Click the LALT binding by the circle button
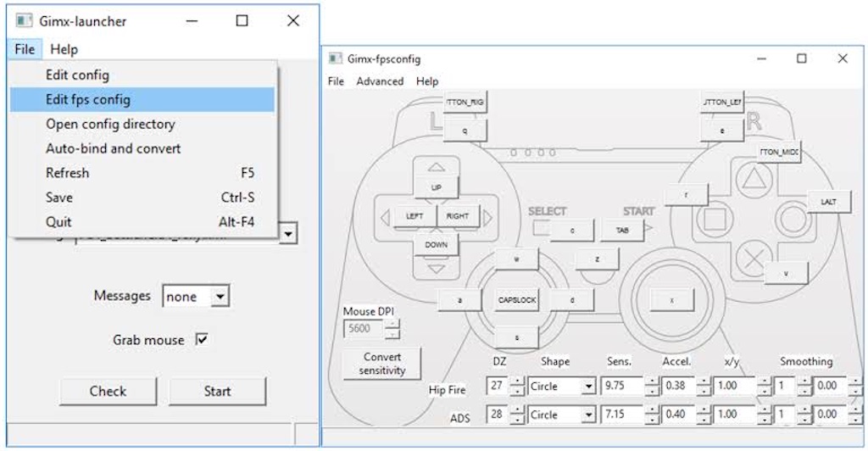The width and height of the screenshot is (868, 451). click(x=829, y=202)
